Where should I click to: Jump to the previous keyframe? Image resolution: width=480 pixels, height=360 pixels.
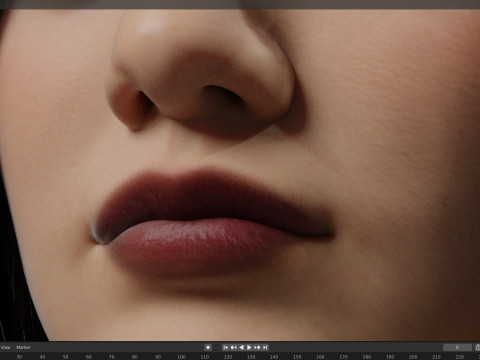click(x=234, y=347)
